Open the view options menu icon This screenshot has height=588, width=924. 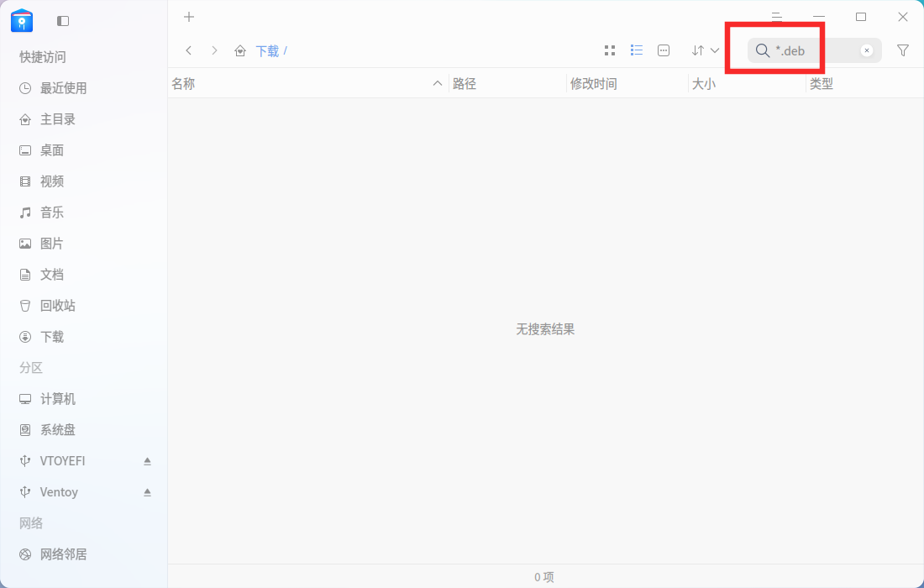(x=664, y=50)
